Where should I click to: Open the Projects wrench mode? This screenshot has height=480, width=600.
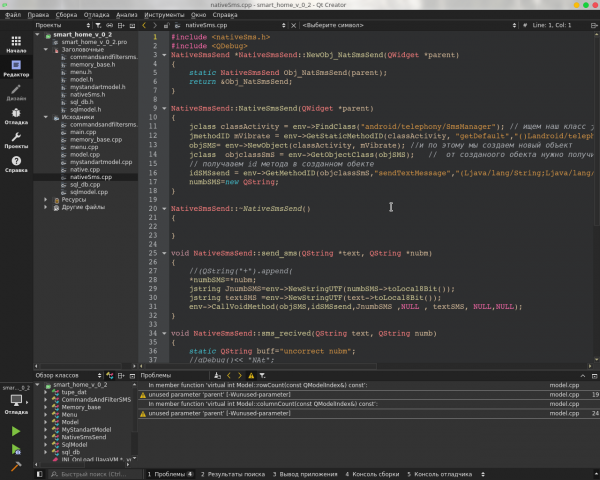click(x=16, y=140)
